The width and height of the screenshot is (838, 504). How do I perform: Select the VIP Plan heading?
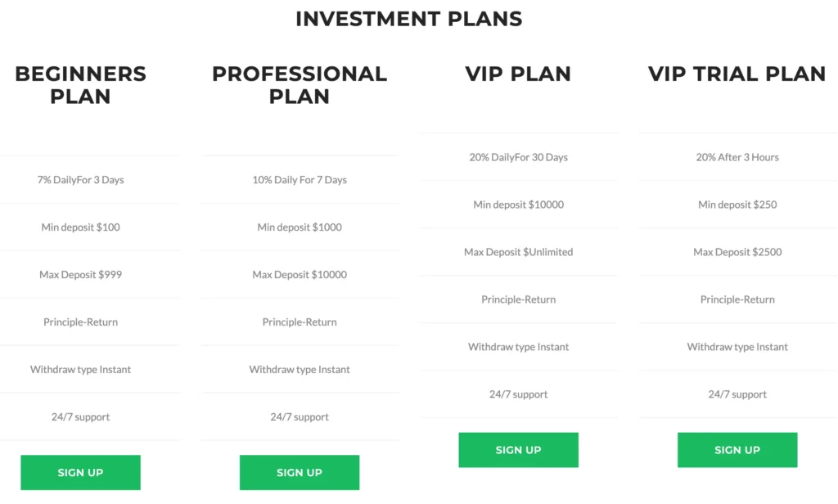click(518, 74)
